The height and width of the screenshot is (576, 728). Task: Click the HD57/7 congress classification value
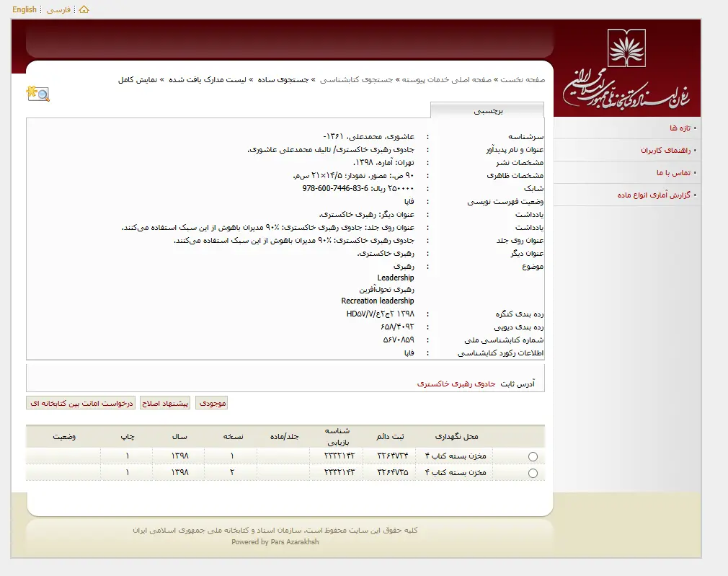(x=381, y=314)
